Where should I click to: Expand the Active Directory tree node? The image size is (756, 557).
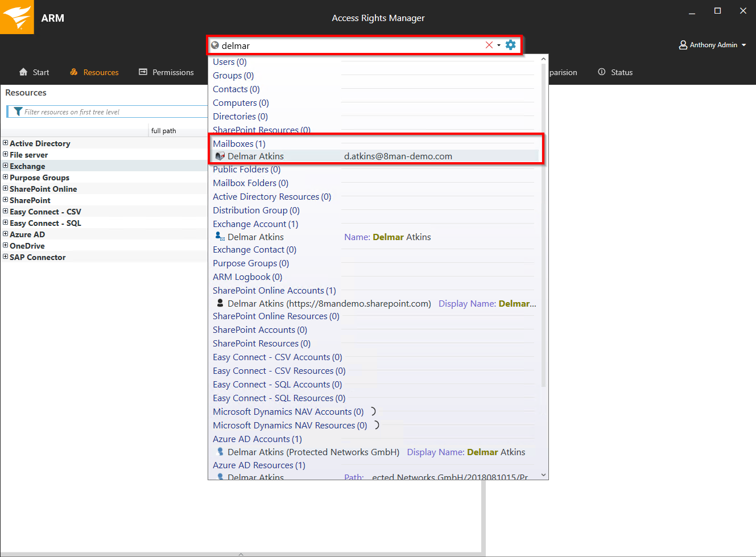6,143
